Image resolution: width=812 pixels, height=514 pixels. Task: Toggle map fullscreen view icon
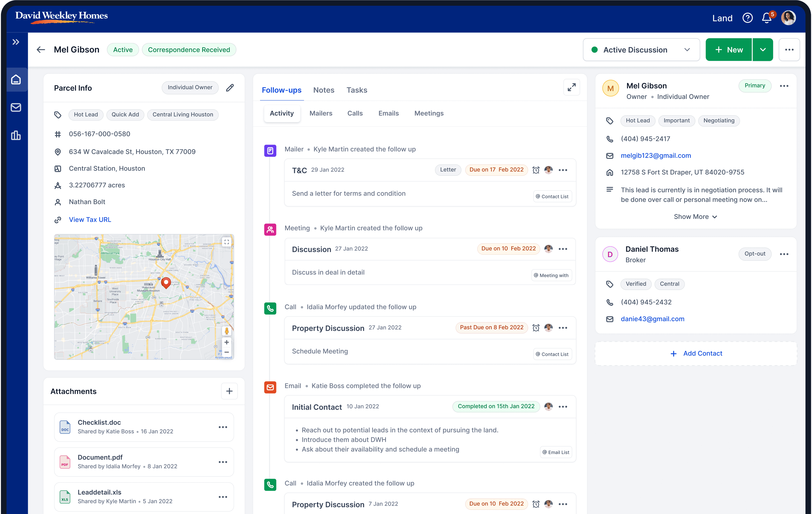(x=226, y=242)
